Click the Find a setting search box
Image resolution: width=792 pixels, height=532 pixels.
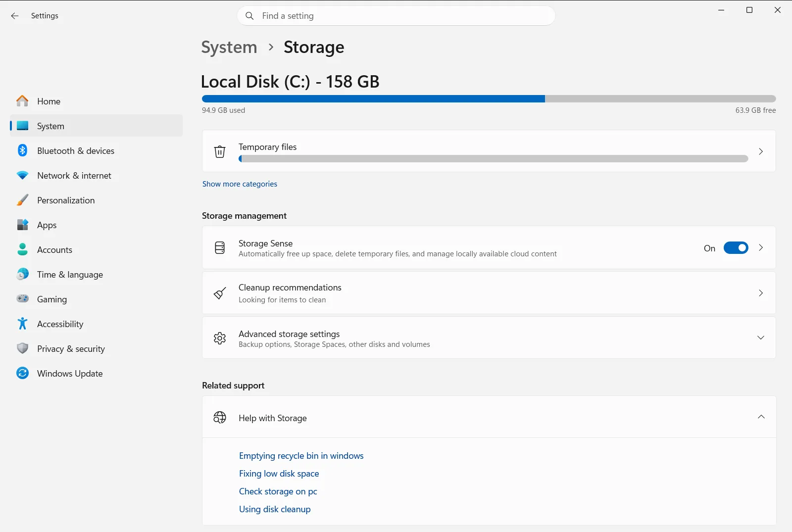[x=396, y=16]
